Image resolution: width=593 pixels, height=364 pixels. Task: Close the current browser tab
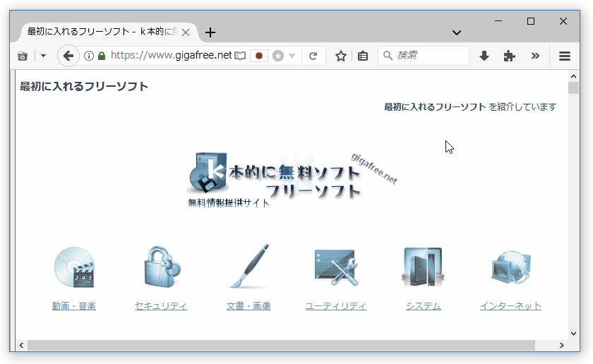[x=185, y=32]
